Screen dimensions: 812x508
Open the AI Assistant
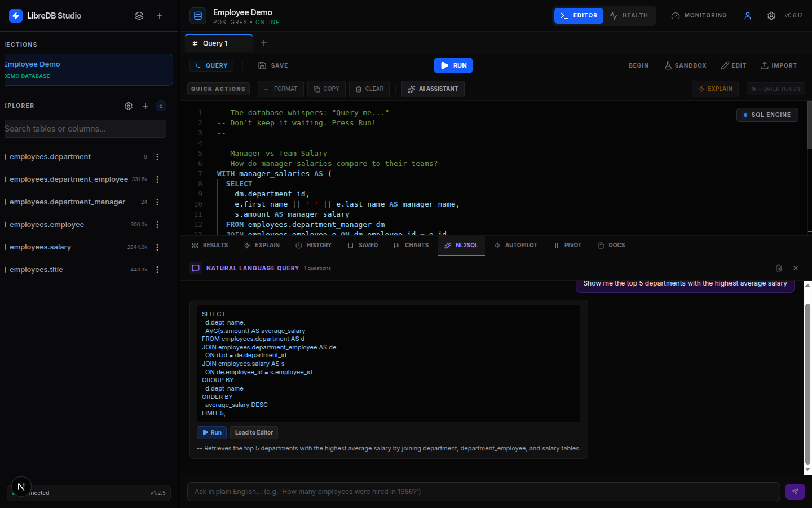tap(433, 89)
